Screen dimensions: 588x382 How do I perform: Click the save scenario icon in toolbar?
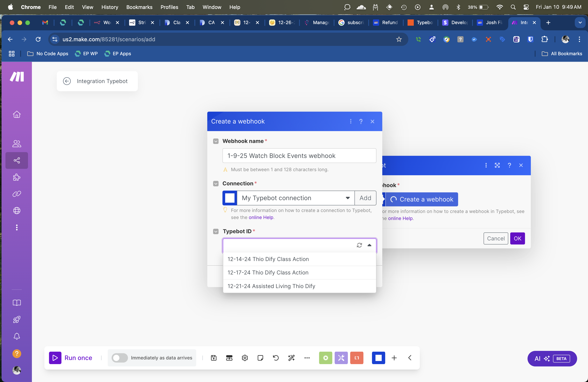click(214, 358)
